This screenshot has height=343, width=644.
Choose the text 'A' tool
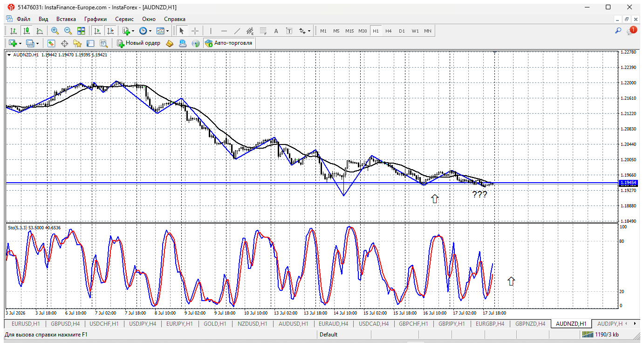276,31
